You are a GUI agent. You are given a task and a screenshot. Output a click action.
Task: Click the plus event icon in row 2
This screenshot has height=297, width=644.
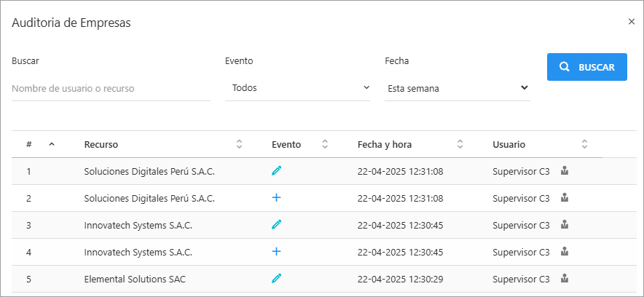pos(276,198)
